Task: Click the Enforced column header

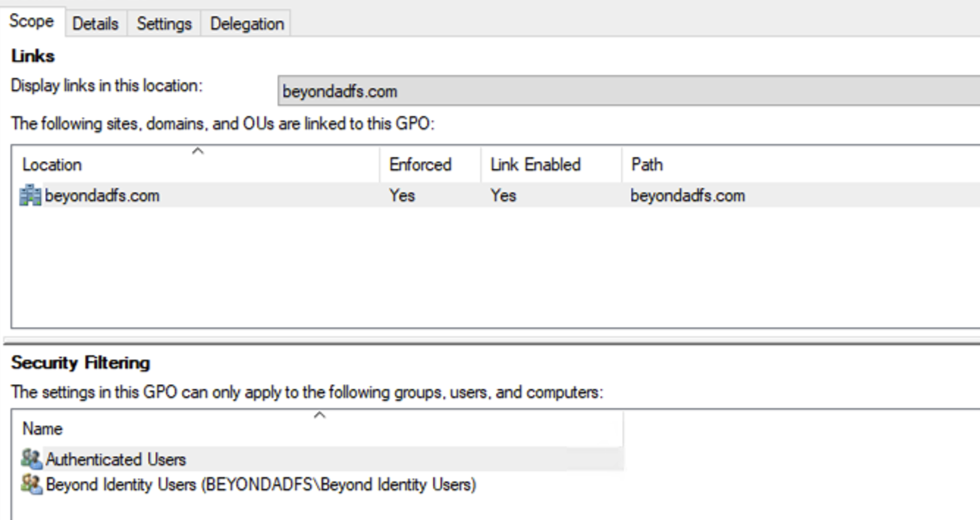Action: tap(420, 164)
